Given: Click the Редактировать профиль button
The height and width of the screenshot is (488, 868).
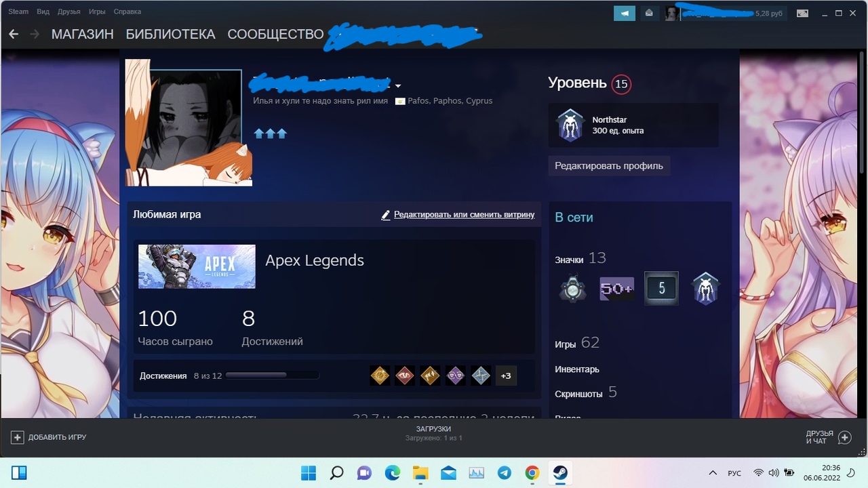Looking at the screenshot, I should (609, 166).
